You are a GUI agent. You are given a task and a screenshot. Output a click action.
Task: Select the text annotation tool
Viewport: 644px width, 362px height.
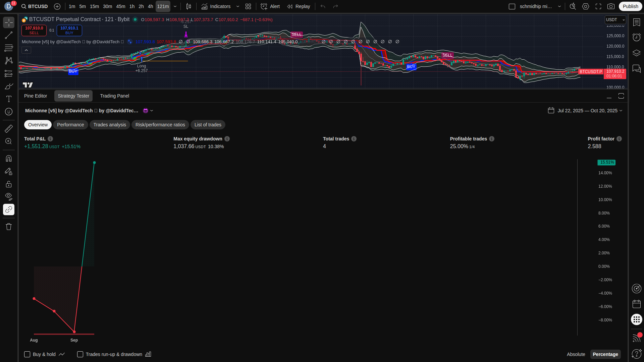pyautogui.click(x=9, y=99)
